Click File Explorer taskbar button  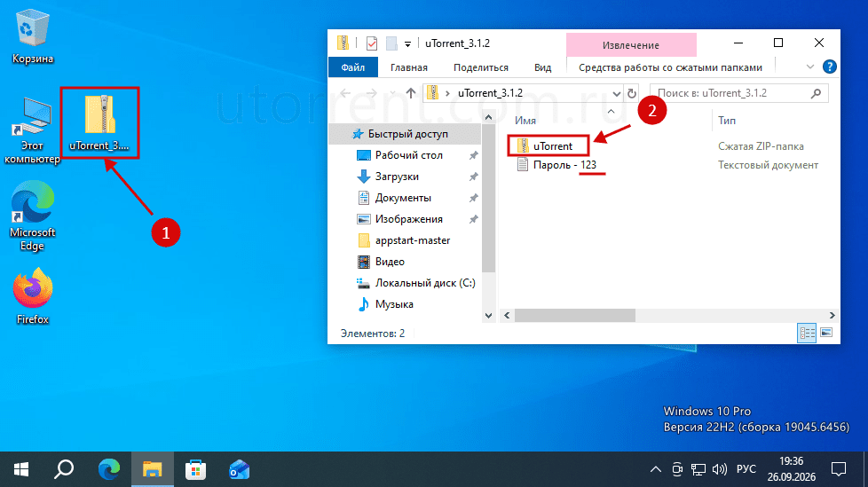click(x=153, y=469)
